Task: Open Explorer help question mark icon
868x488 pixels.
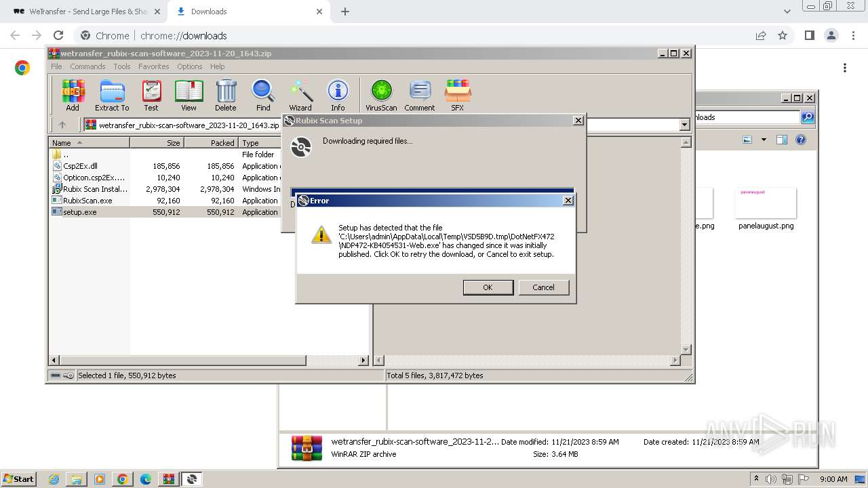Action: pyautogui.click(x=801, y=140)
